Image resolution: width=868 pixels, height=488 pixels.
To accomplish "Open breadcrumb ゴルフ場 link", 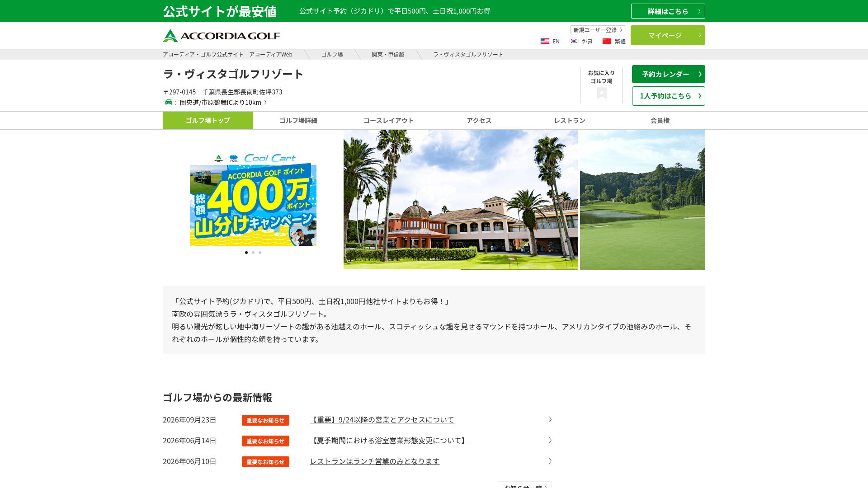I will [x=332, y=54].
